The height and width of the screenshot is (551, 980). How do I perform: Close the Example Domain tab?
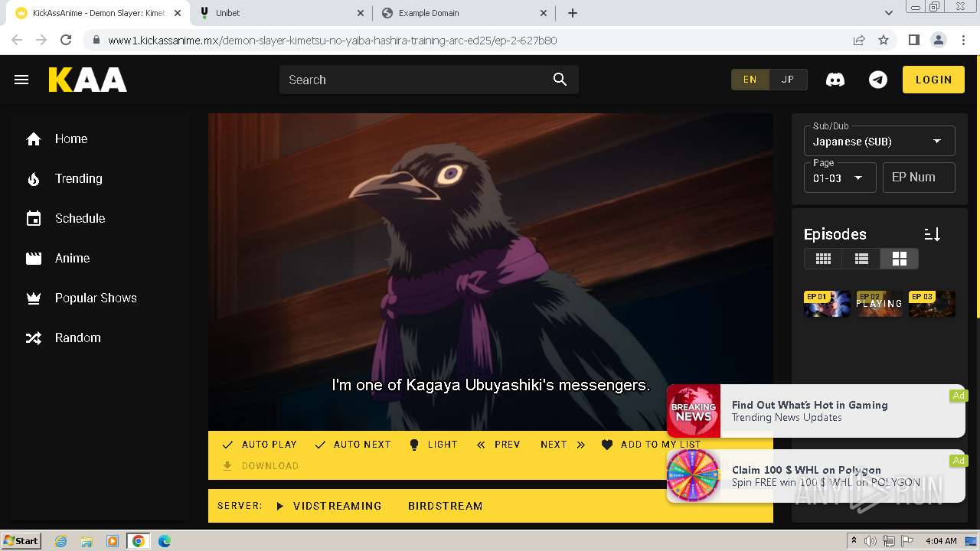tap(544, 13)
